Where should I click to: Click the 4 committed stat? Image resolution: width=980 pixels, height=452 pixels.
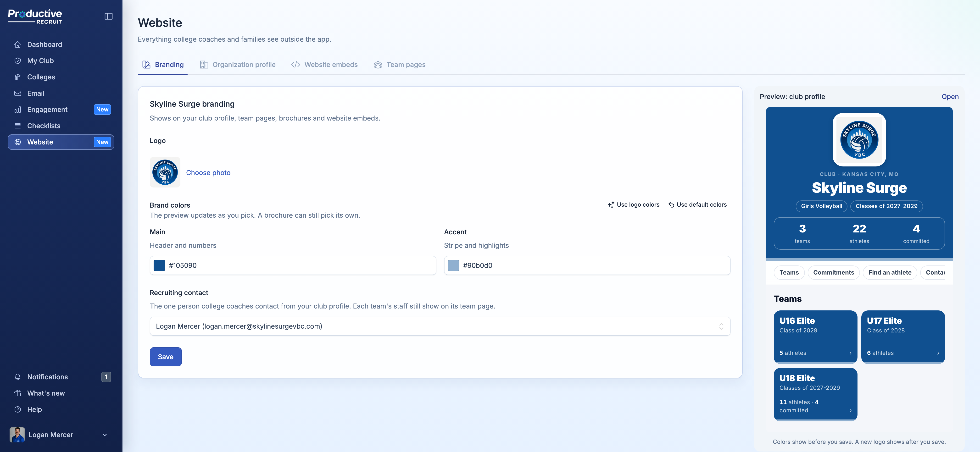click(x=916, y=234)
